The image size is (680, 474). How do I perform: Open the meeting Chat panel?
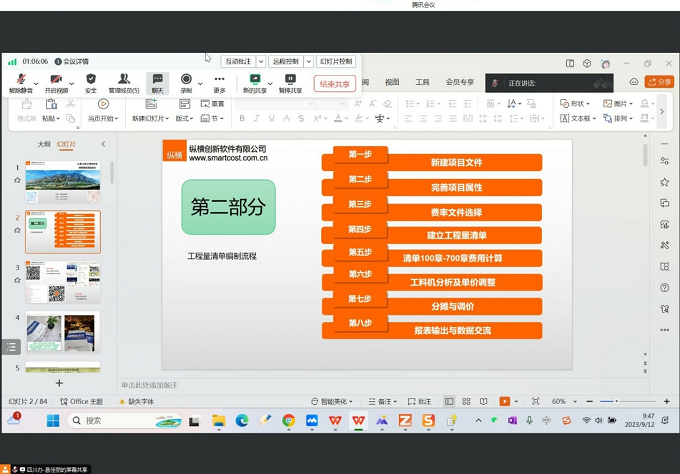[x=157, y=81]
